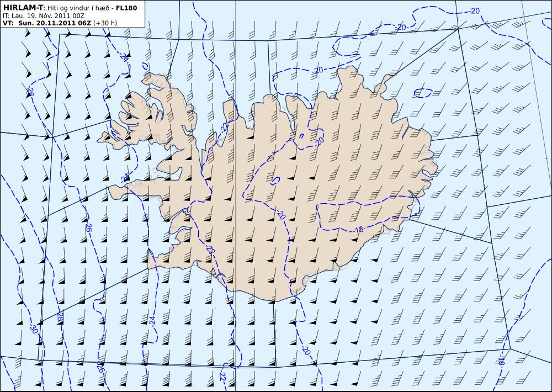
Task: Click the '(+30 h)' forecast offset text
Action: click(105, 23)
